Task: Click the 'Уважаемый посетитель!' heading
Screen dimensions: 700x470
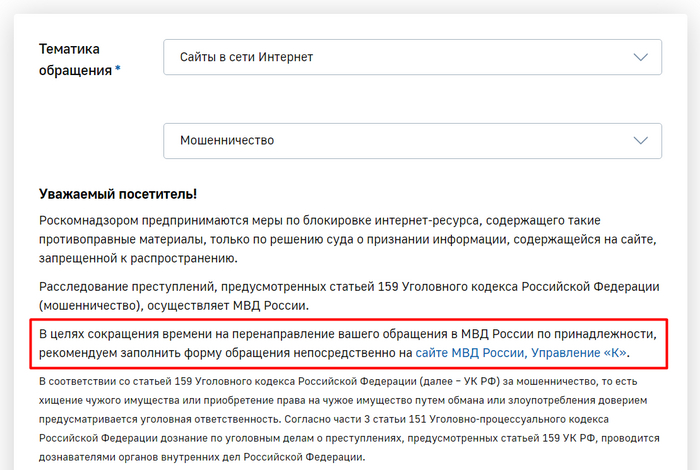Action: 117,193
